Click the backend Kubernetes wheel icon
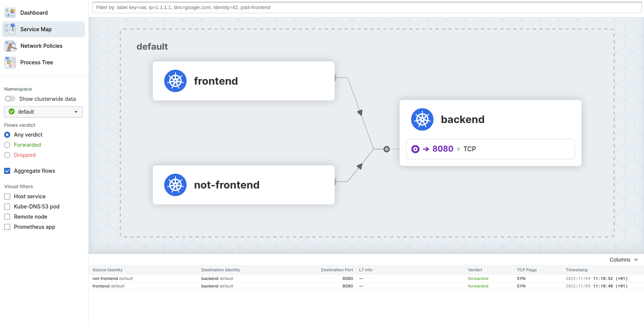Screen dimensions: 644x324 pyautogui.click(x=422, y=119)
